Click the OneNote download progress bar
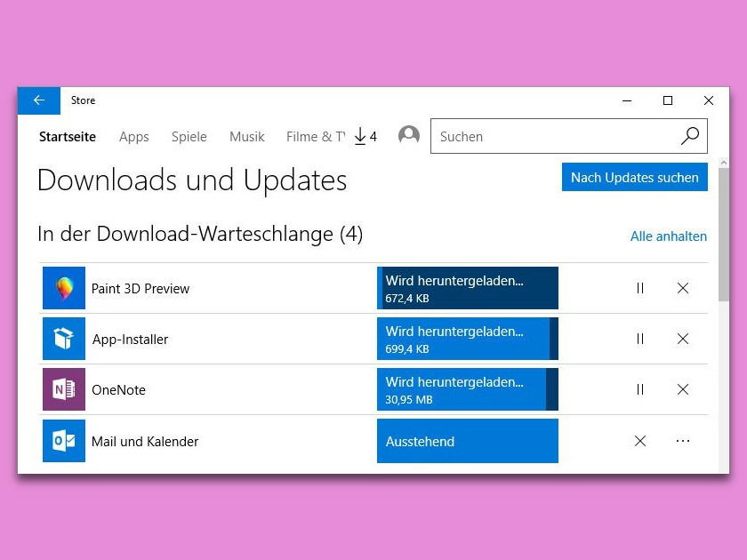 tap(468, 389)
